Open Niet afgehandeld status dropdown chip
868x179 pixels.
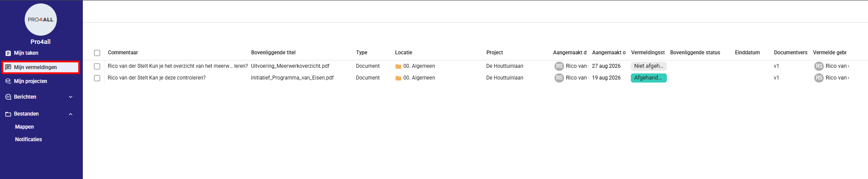649,66
